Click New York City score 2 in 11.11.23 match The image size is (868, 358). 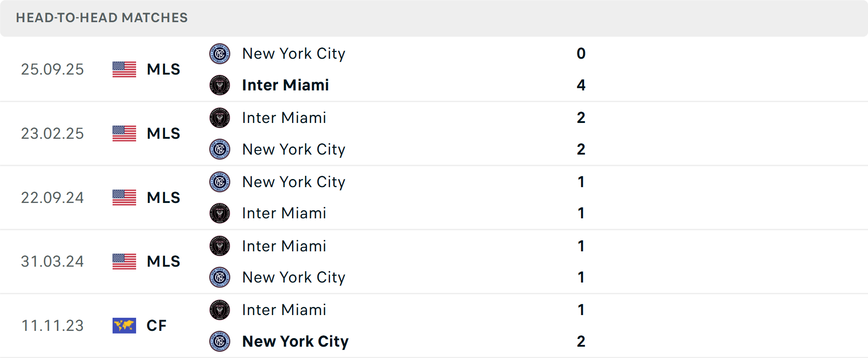[x=581, y=341]
